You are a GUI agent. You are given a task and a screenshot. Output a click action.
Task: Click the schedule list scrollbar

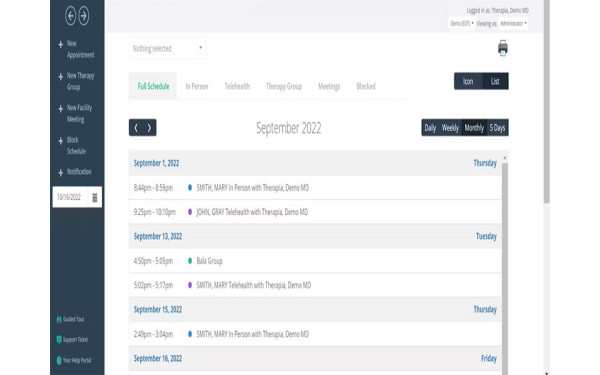click(505, 268)
